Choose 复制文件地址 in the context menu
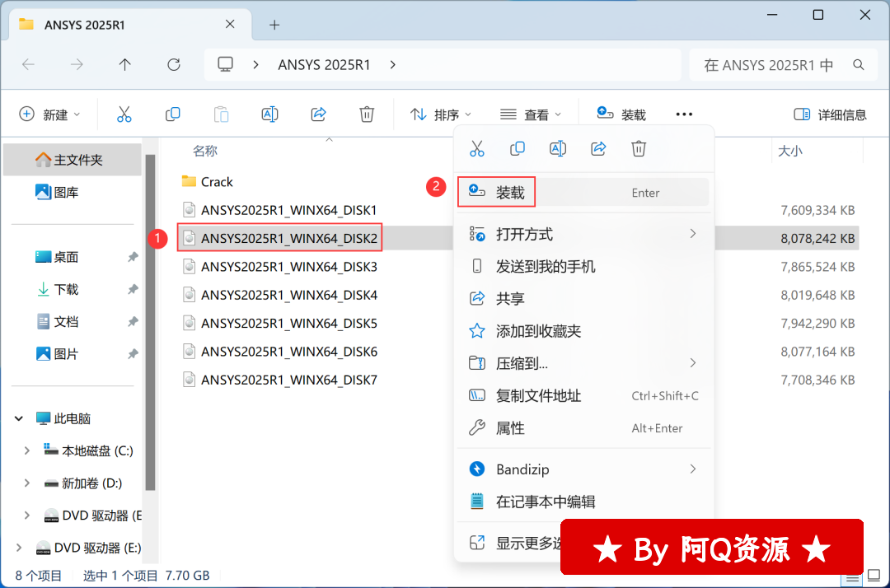The height and width of the screenshot is (588, 890). point(583,395)
